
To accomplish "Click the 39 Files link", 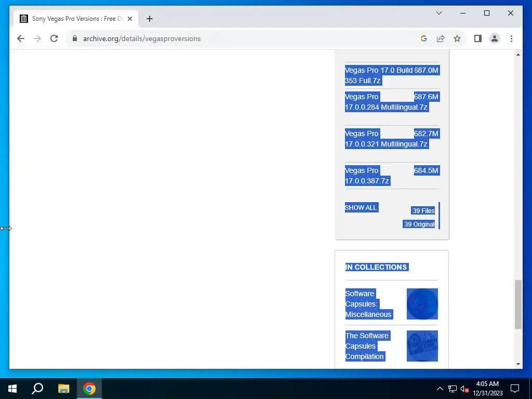I will click(x=423, y=211).
